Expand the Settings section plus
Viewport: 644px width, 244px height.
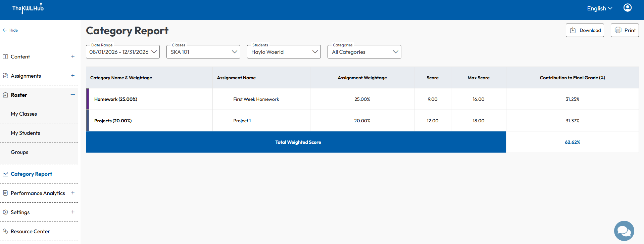pyautogui.click(x=73, y=212)
